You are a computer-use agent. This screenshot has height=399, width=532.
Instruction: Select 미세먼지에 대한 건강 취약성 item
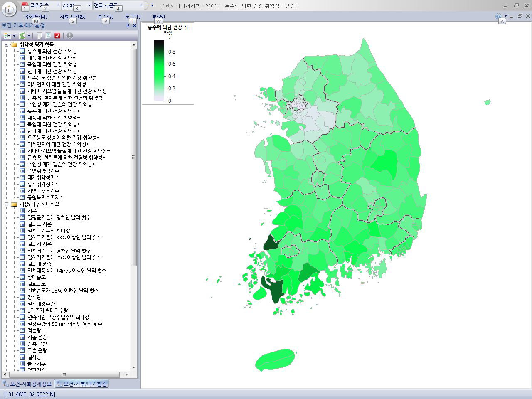[57, 84]
